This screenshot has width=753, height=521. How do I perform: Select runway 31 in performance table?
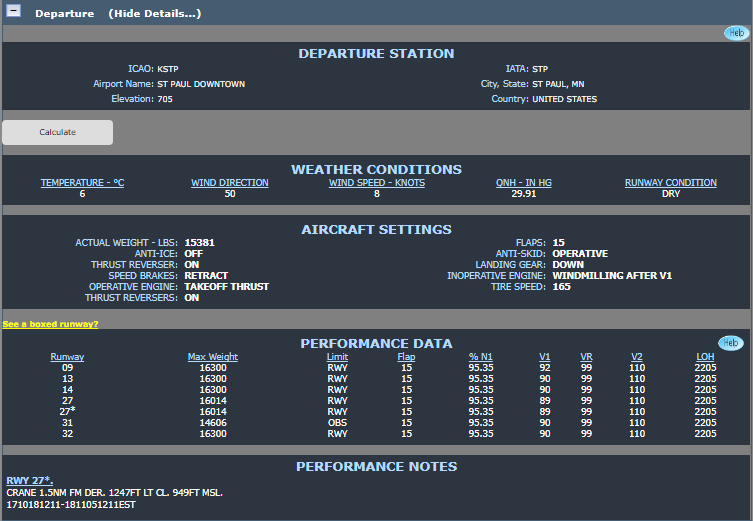coord(67,423)
